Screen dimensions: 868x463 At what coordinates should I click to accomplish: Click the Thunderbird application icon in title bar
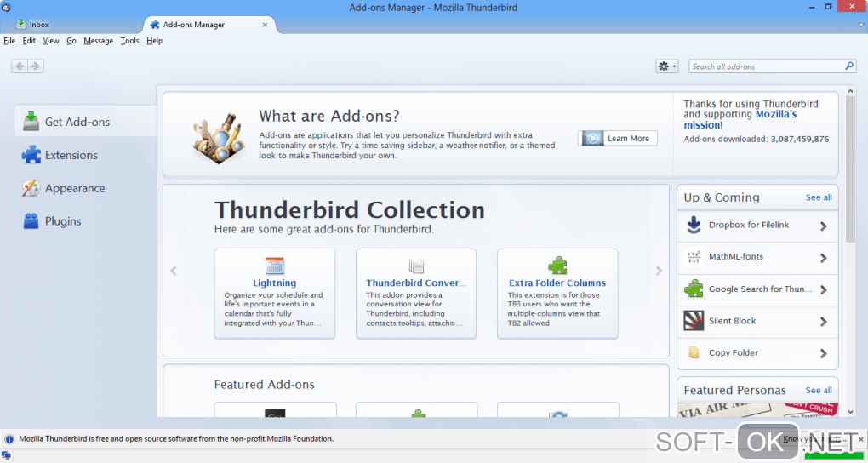click(x=6, y=7)
